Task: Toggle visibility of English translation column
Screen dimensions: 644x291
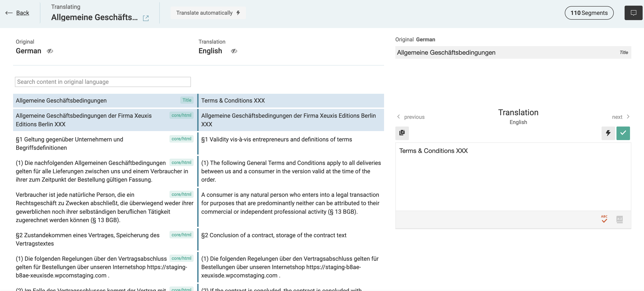Action: [234, 51]
